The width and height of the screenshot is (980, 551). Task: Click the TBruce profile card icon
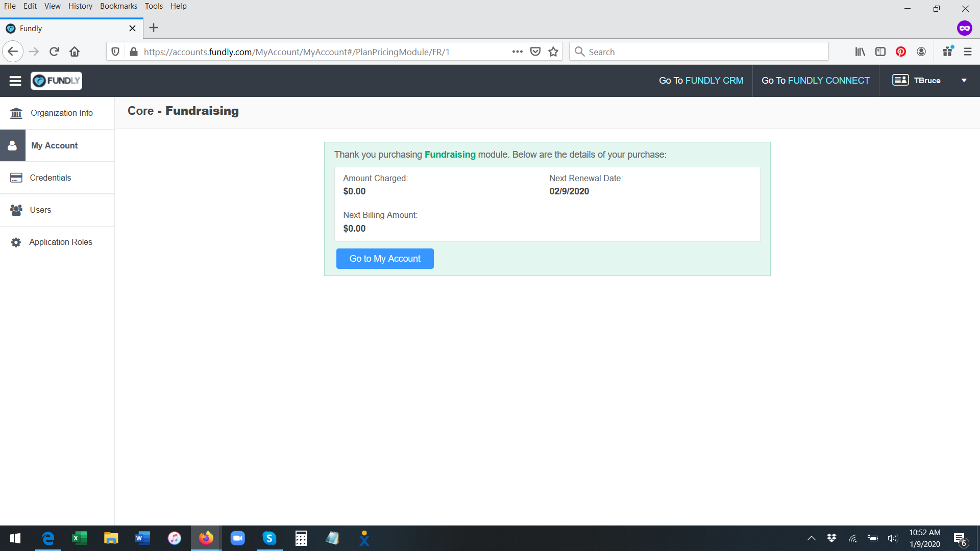[900, 80]
